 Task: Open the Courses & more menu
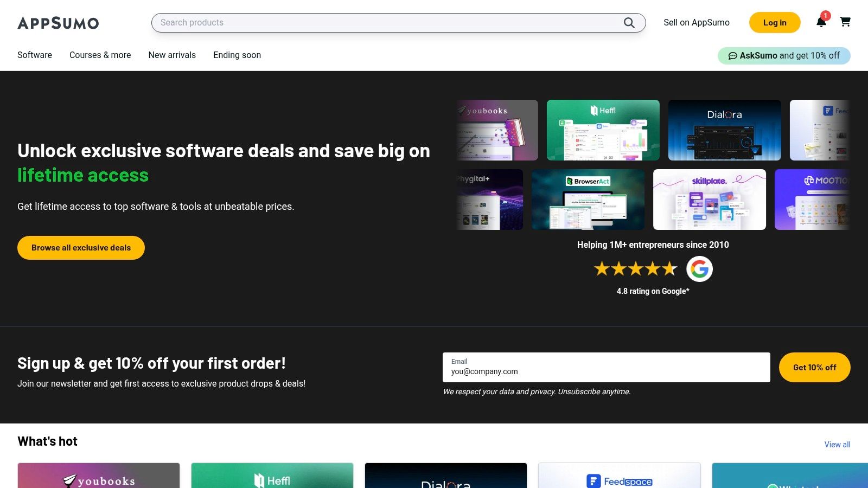coord(100,55)
